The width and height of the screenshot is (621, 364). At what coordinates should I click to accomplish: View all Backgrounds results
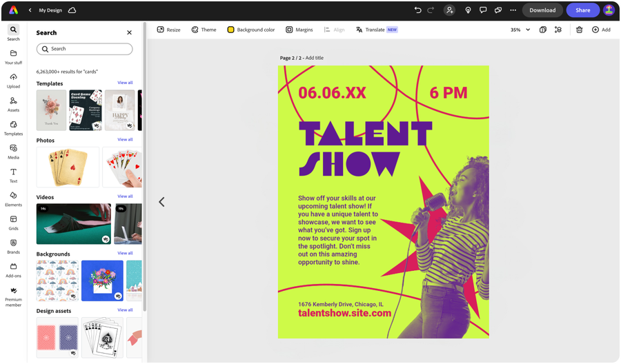pos(125,253)
